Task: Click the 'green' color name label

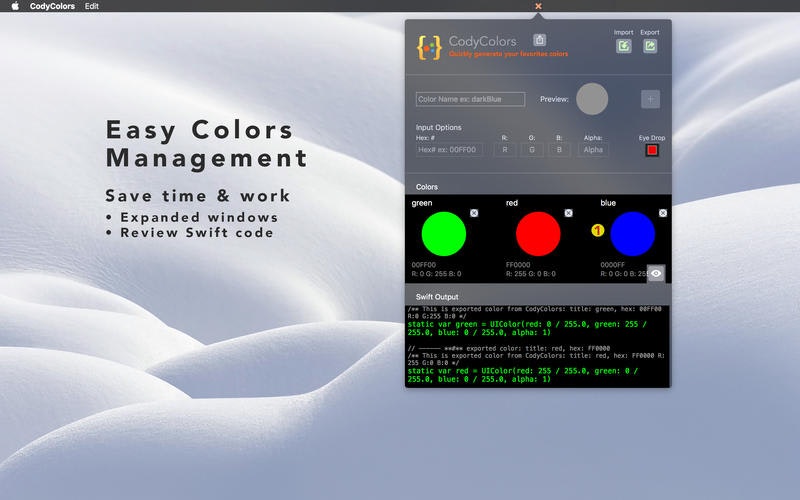Action: [421, 203]
